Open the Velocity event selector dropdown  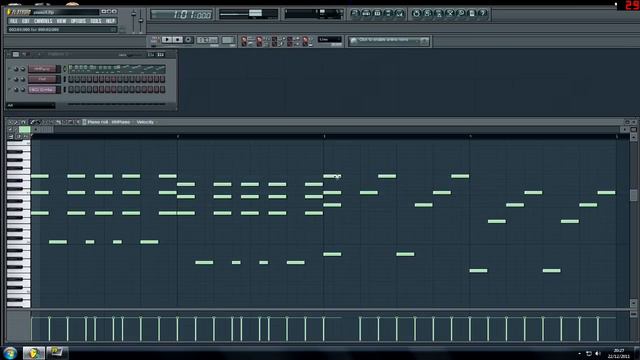pos(146,122)
